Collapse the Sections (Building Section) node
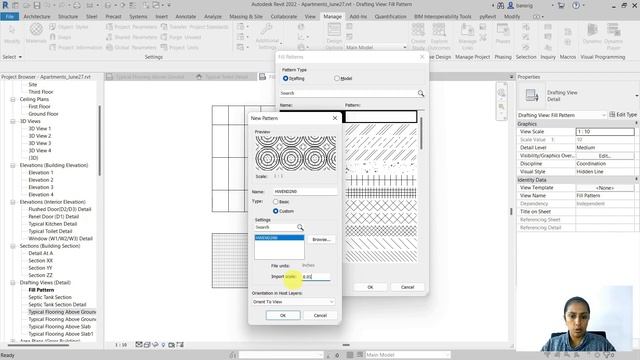This screenshot has width=640, height=360. click(x=13, y=246)
